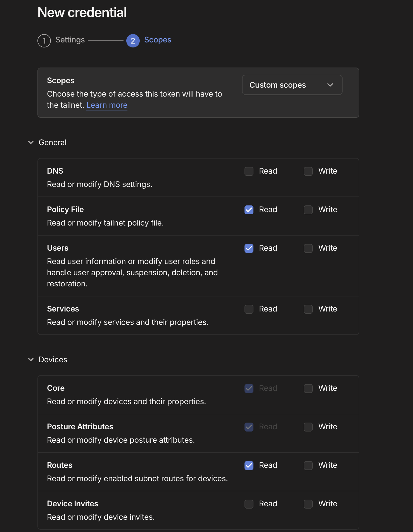
Task: Click the Posture Attributes scope title
Action: pos(80,427)
